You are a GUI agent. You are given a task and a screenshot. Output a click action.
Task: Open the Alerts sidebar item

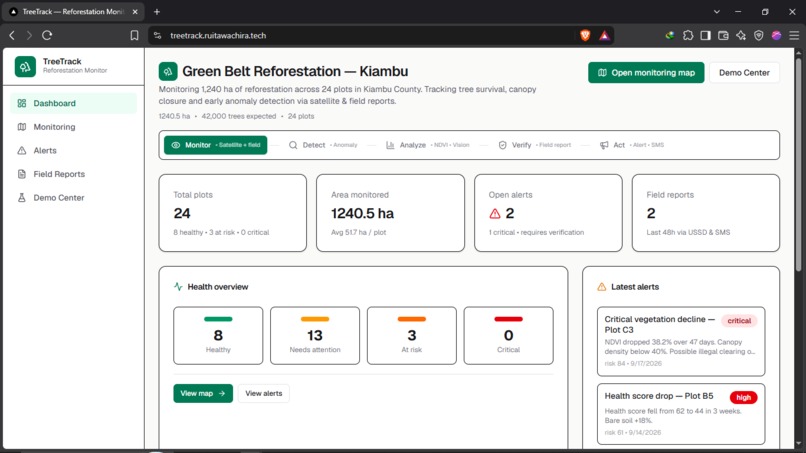pos(74,151)
